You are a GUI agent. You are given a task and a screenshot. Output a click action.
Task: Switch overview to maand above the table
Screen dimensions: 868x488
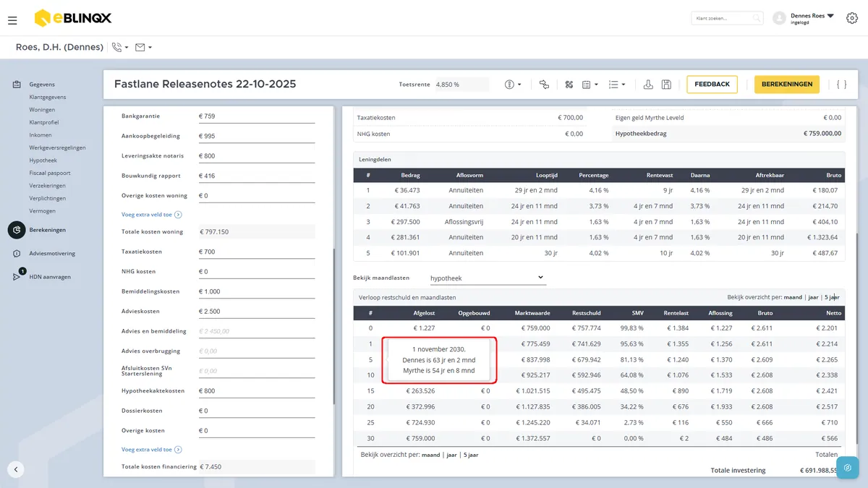click(x=793, y=297)
